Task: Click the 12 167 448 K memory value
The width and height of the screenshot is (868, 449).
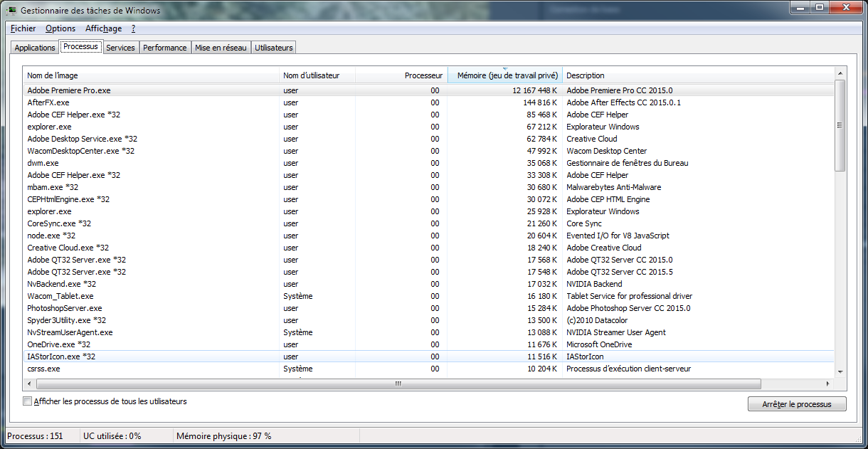Action: pyautogui.click(x=535, y=90)
